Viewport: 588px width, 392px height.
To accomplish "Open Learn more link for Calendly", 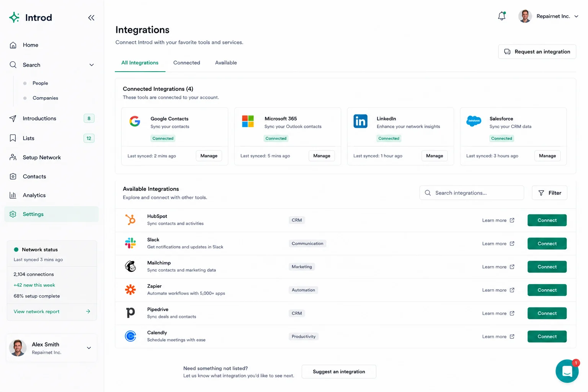I will pyautogui.click(x=498, y=336).
